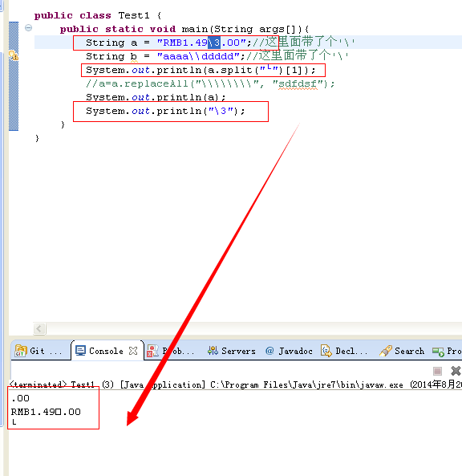Image resolution: width=462 pixels, height=476 pixels.
Task: Click the 'RMB1.49□.00' console output line
Action: 46,412
